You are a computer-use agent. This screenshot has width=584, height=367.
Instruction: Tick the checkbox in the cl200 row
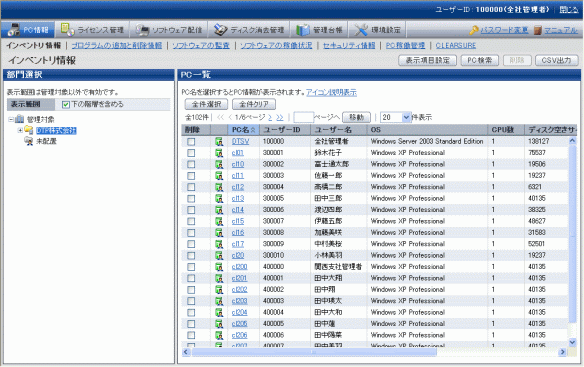[x=191, y=267]
